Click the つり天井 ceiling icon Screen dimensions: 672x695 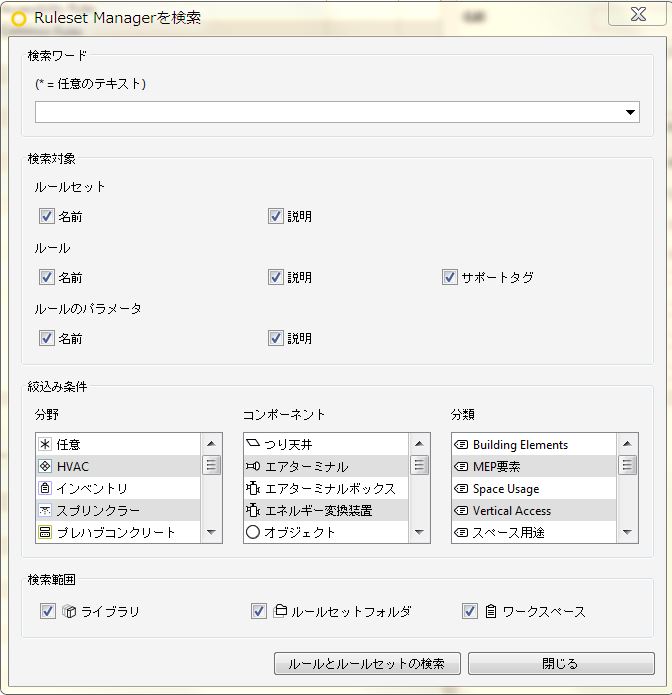[253, 443]
